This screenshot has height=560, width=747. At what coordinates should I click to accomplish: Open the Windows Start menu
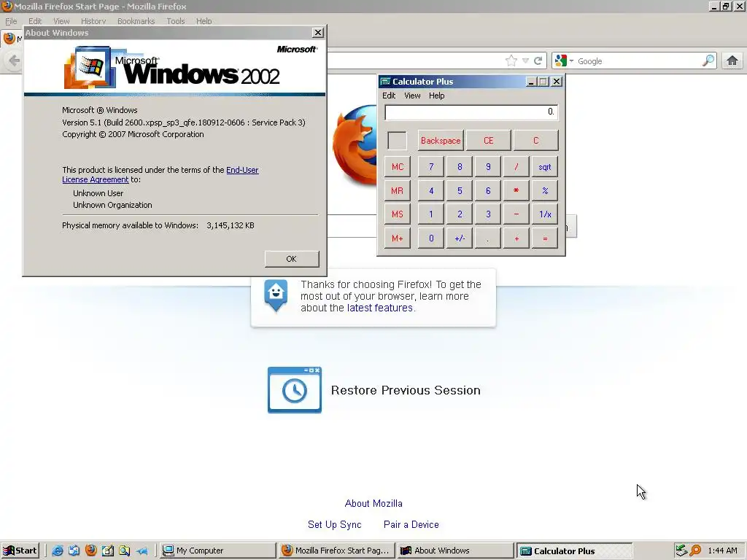20,551
